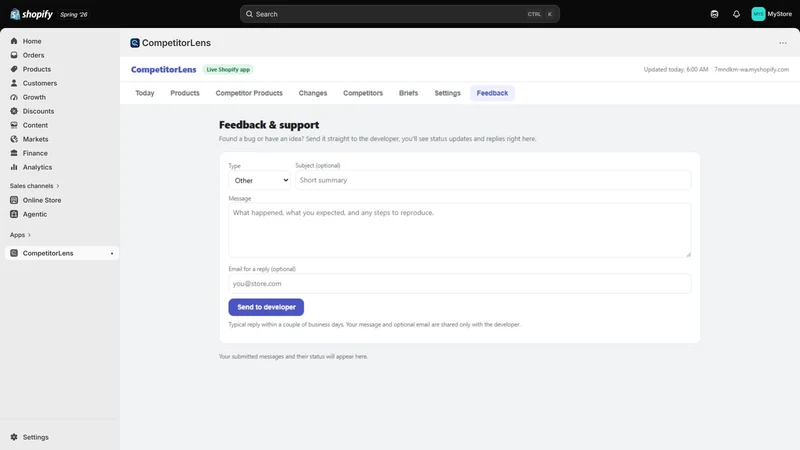800x450 pixels.
Task: Click Send to developer button
Action: coord(266,307)
